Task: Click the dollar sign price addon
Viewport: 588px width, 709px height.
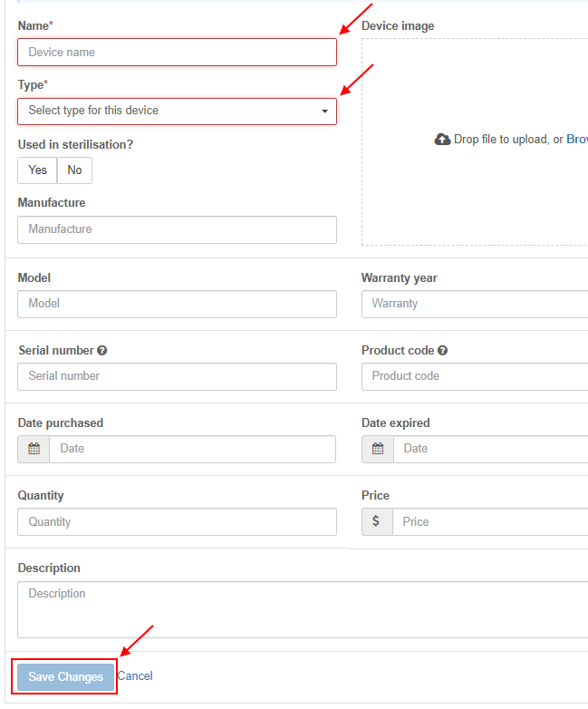Action: [377, 522]
